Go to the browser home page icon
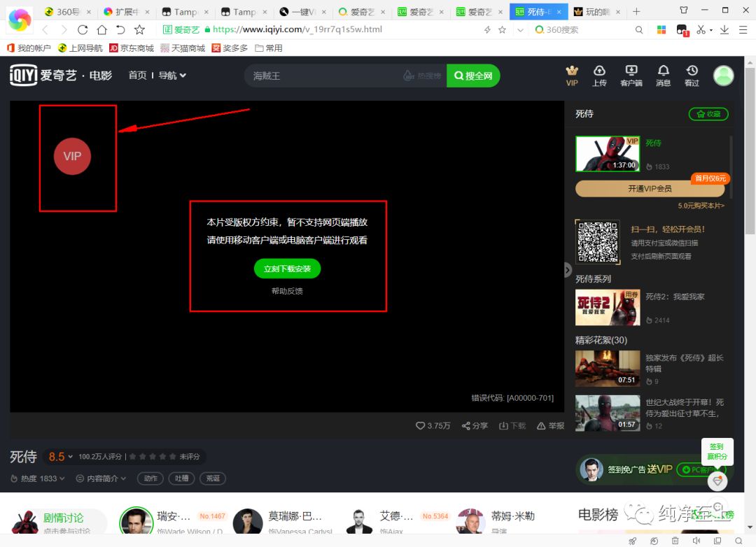 click(x=101, y=30)
